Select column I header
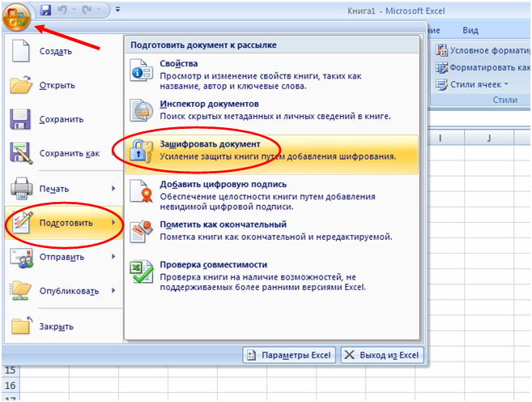The image size is (532, 402). [440, 138]
